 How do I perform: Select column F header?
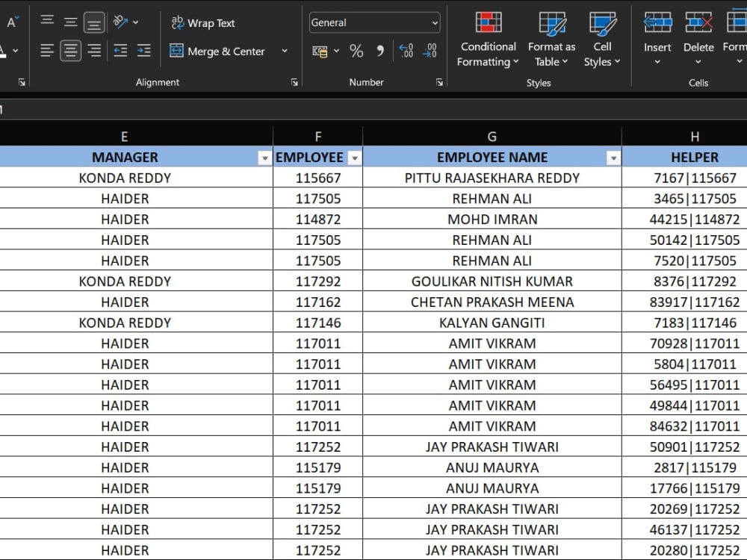click(317, 137)
